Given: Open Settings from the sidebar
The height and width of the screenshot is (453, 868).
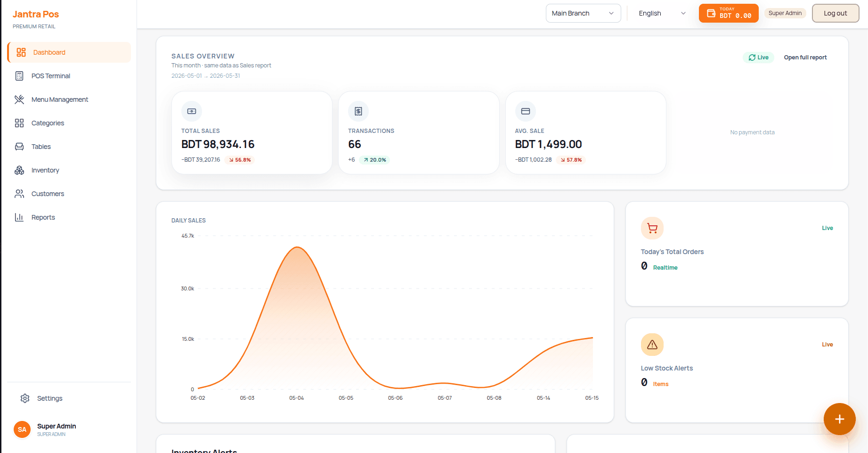Looking at the screenshot, I should [69, 398].
